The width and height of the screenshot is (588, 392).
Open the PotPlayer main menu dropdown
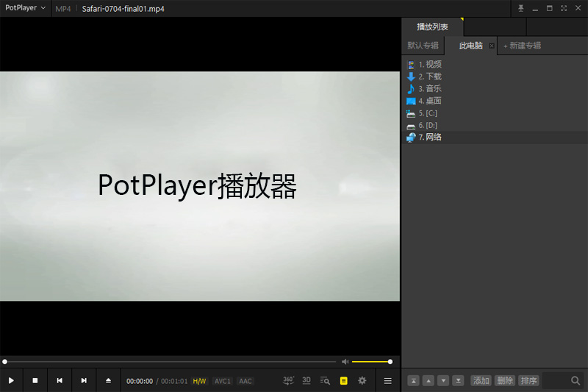(26, 8)
